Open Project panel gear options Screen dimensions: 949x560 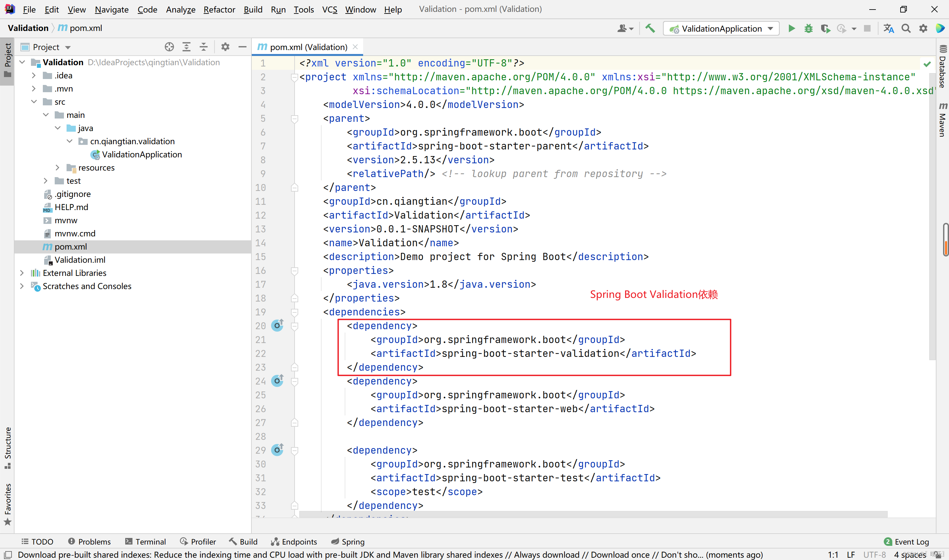point(225,47)
